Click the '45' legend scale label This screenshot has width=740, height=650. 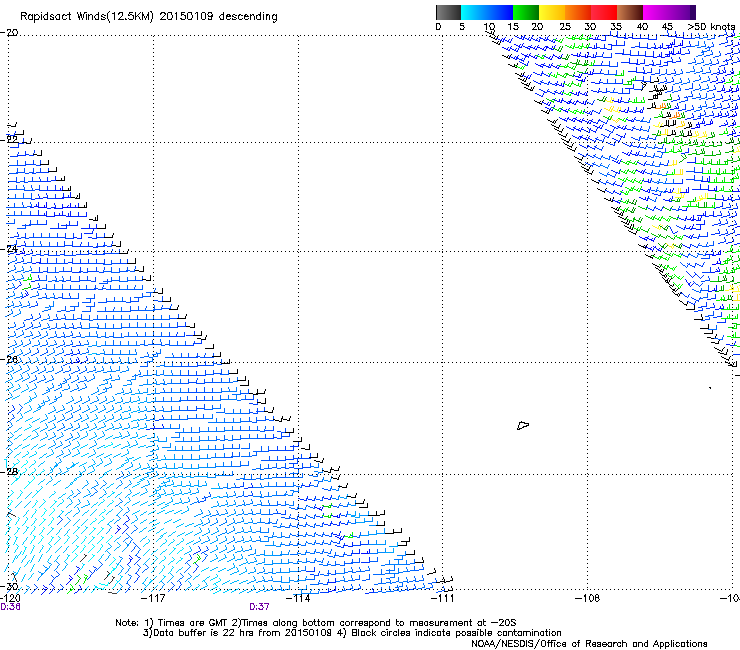pos(667,27)
